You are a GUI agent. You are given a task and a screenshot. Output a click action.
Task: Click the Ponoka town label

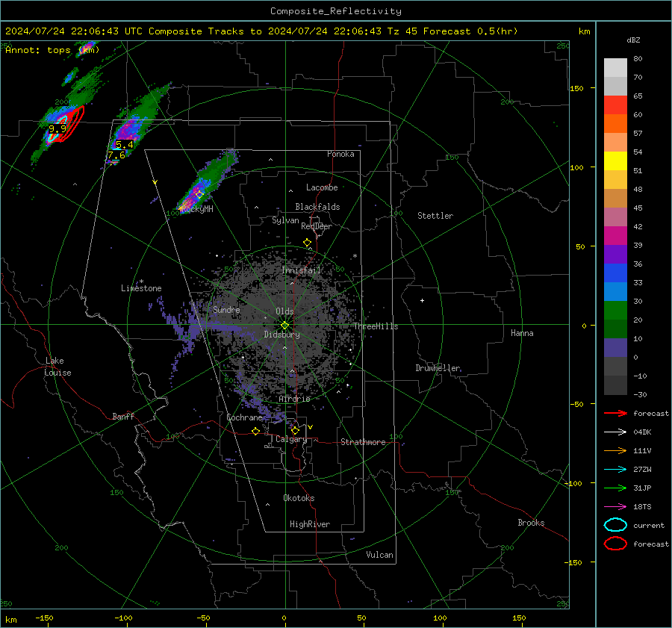340,155
